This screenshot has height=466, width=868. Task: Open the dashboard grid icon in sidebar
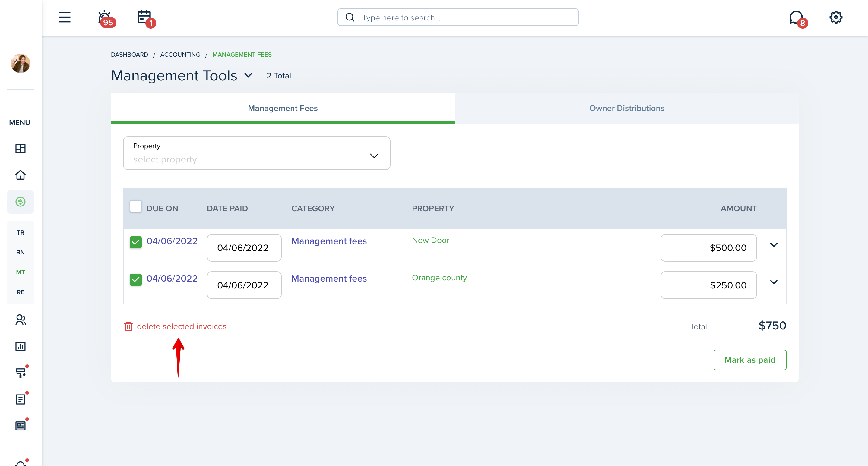[x=21, y=149]
